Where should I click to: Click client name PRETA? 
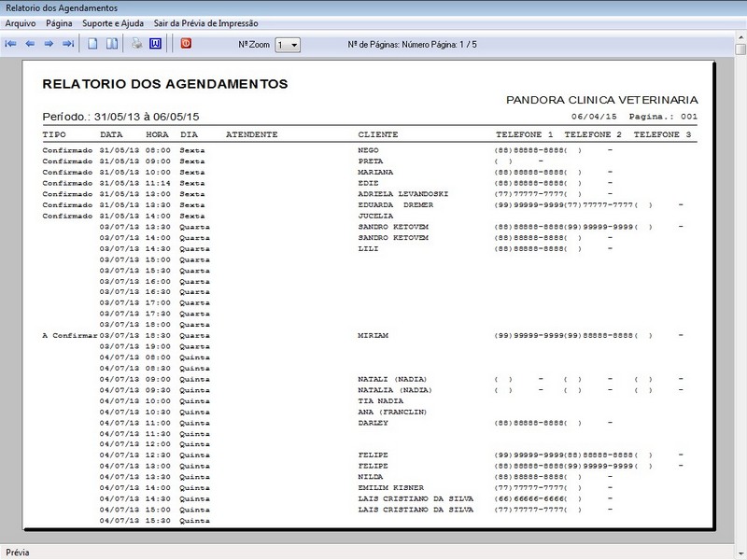click(371, 161)
